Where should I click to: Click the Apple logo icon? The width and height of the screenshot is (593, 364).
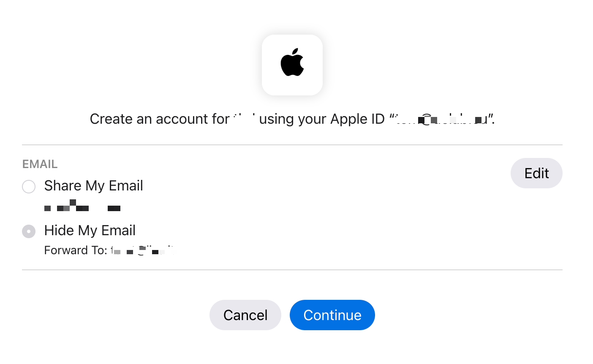point(292,62)
